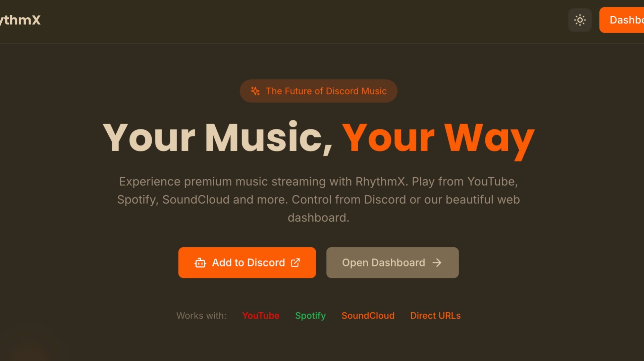Click the right arrow icon on Open Dashboard
Image resolution: width=644 pixels, height=361 pixels.
437,263
